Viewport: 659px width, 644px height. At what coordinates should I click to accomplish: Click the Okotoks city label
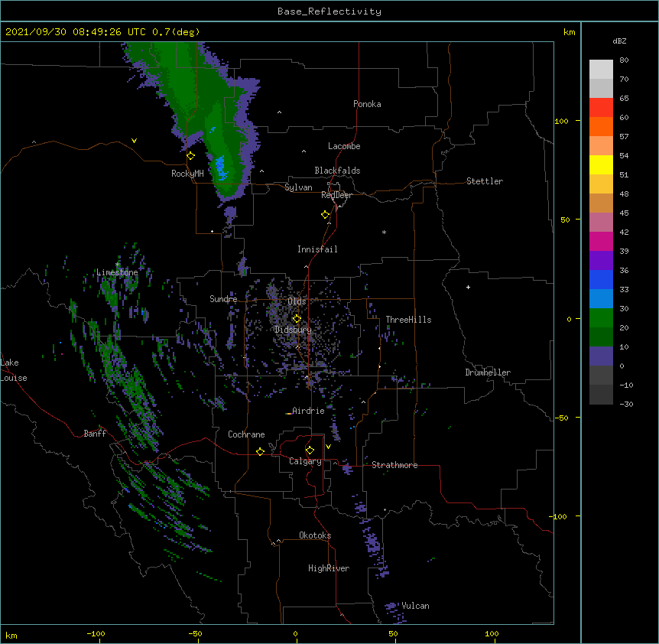point(315,535)
